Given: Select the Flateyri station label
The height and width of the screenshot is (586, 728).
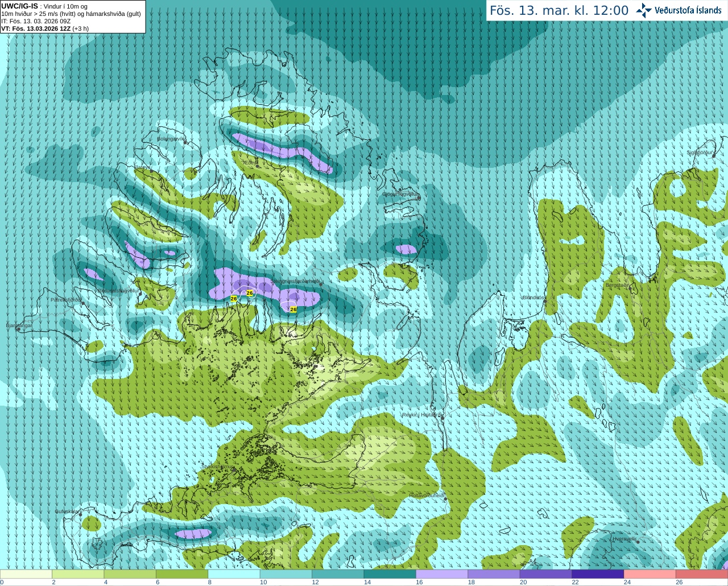Looking at the screenshot, I should coord(143,167).
